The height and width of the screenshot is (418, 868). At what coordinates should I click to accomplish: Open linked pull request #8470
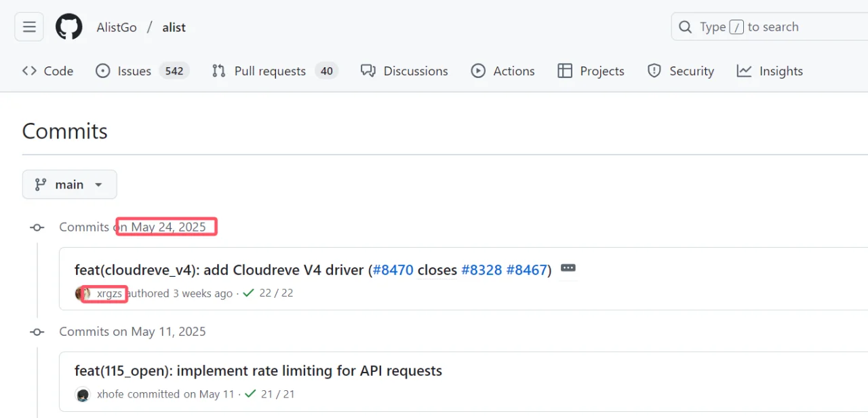[x=393, y=270]
